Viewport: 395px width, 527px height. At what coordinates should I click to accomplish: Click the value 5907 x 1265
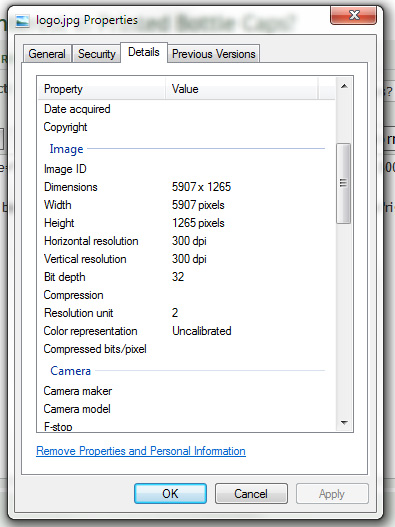(201, 187)
